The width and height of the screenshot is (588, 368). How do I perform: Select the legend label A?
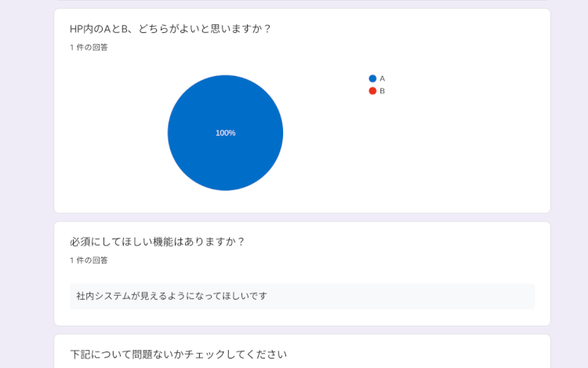tap(383, 78)
